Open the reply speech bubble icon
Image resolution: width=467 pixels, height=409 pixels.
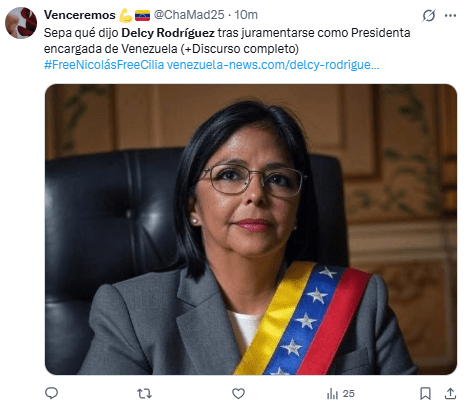tap(51, 394)
